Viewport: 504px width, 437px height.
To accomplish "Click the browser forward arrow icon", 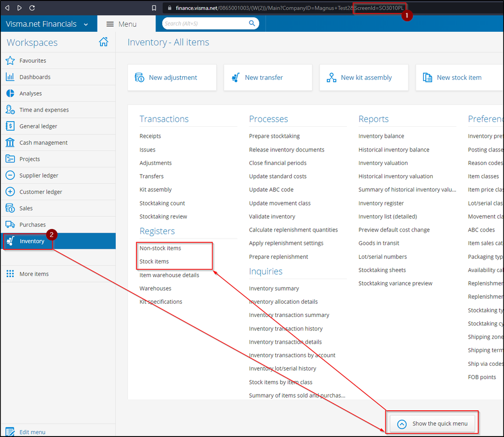I will [19, 8].
